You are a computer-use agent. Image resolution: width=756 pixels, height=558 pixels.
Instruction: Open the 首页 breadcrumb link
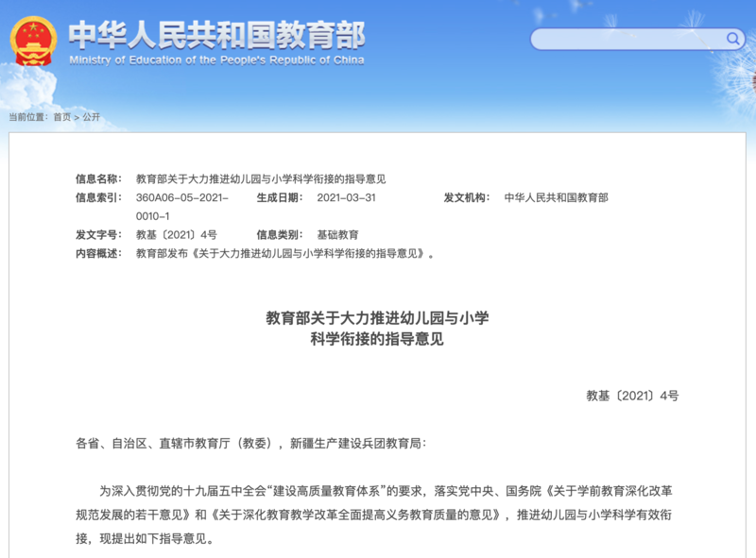[61, 117]
